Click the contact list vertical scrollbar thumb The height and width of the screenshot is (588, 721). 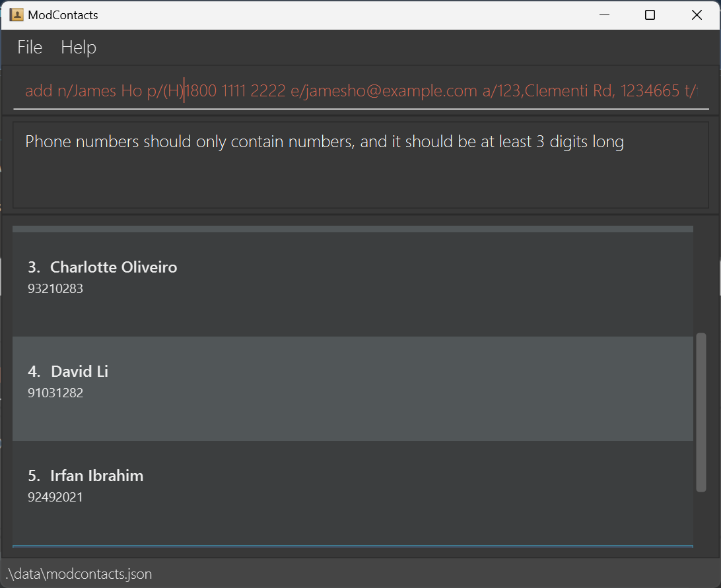click(701, 412)
